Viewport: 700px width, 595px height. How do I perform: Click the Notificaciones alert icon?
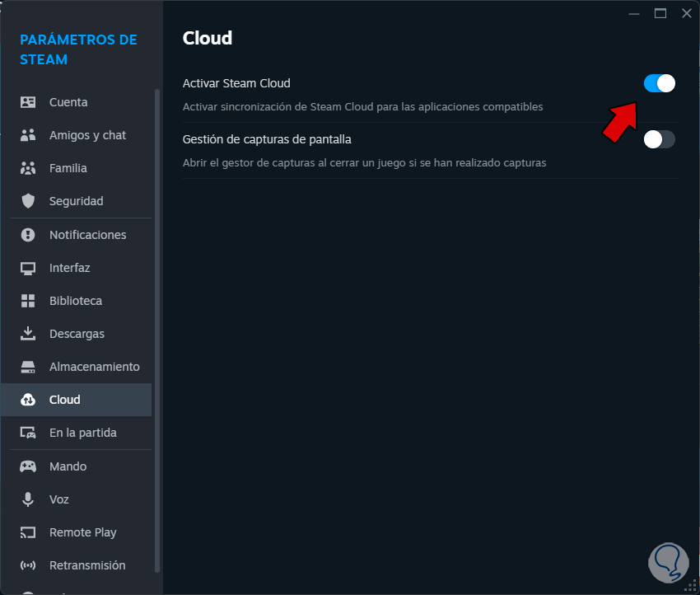point(28,235)
